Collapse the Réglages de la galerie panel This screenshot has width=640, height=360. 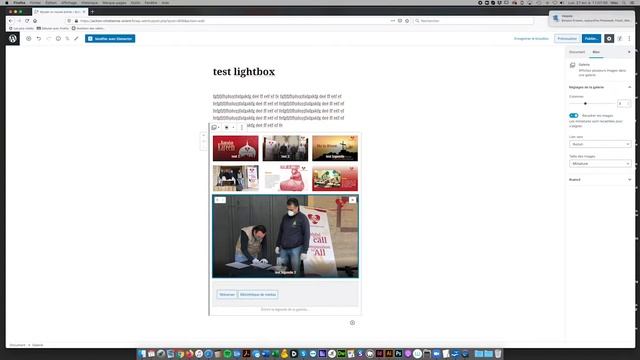tap(600, 87)
